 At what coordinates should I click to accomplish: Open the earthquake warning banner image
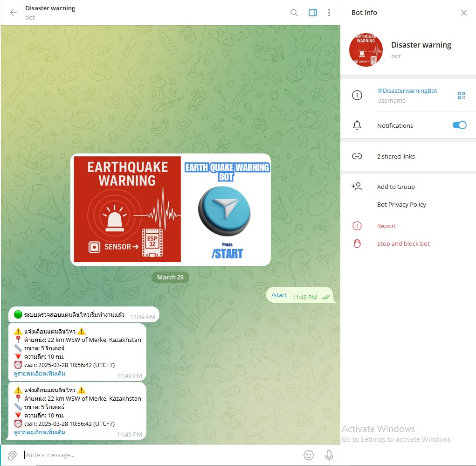click(171, 209)
